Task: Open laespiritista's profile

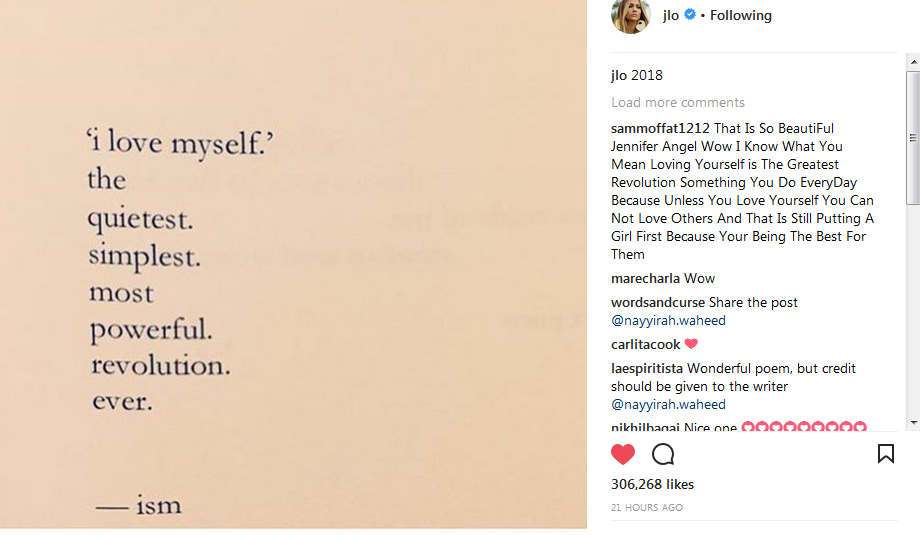Action: [x=647, y=368]
